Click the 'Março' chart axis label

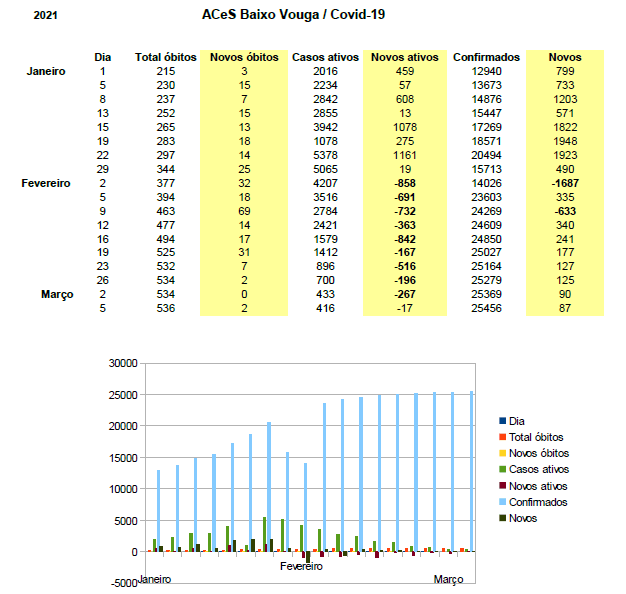[x=448, y=580]
